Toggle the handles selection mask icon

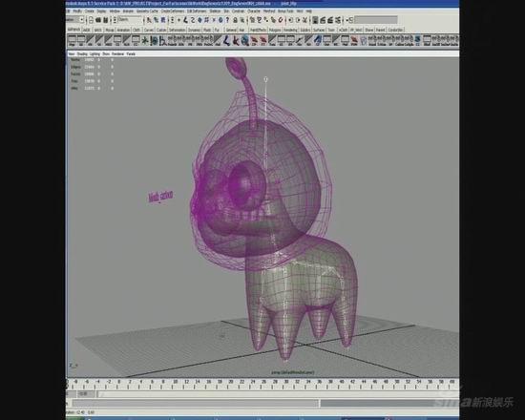pos(178,20)
